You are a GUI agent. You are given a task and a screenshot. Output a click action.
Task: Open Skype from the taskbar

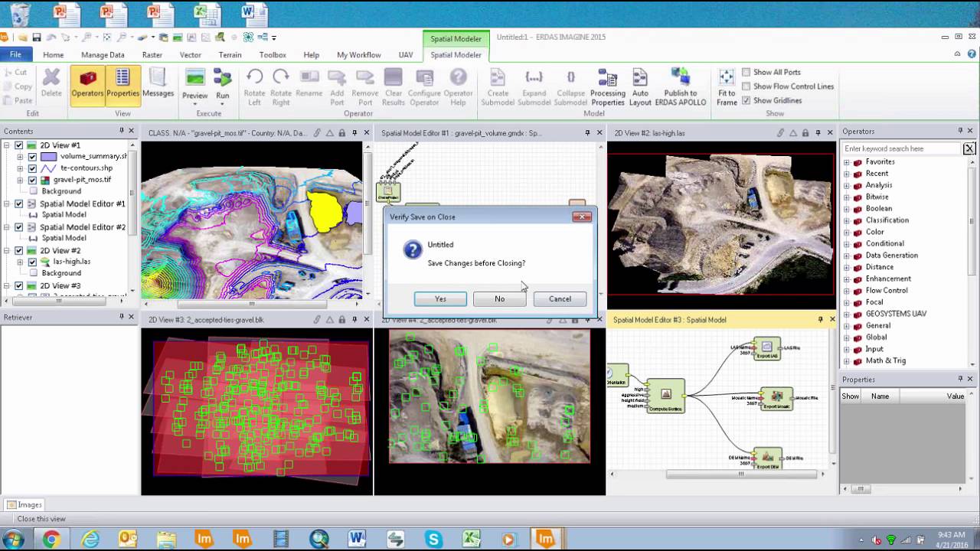click(x=433, y=540)
